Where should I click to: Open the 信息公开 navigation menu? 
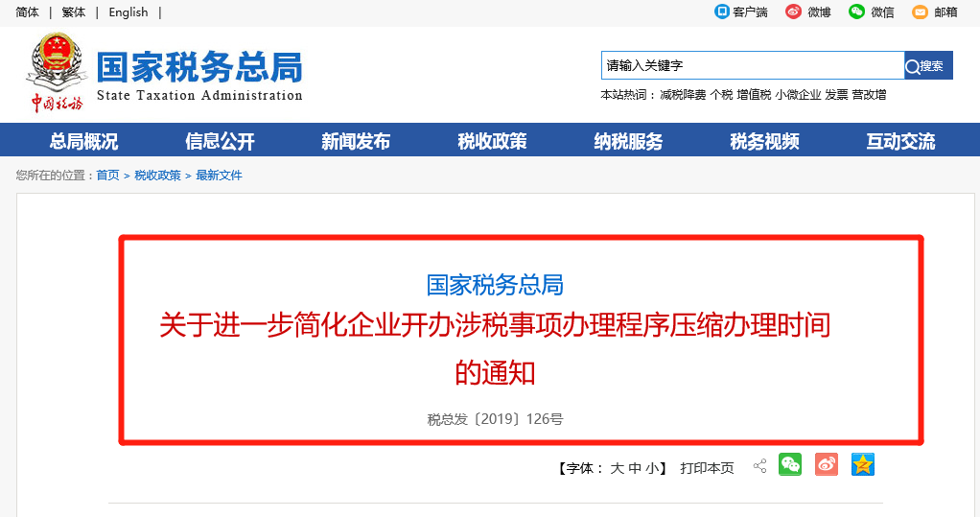(220, 142)
